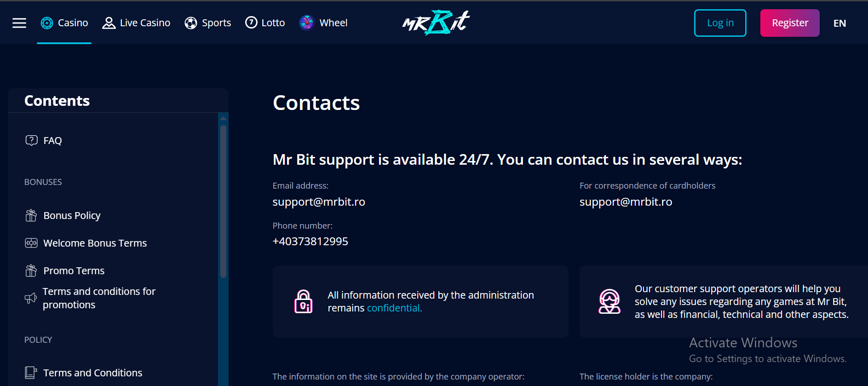Image resolution: width=868 pixels, height=386 pixels.
Task: Open the EN language selector
Action: (839, 23)
